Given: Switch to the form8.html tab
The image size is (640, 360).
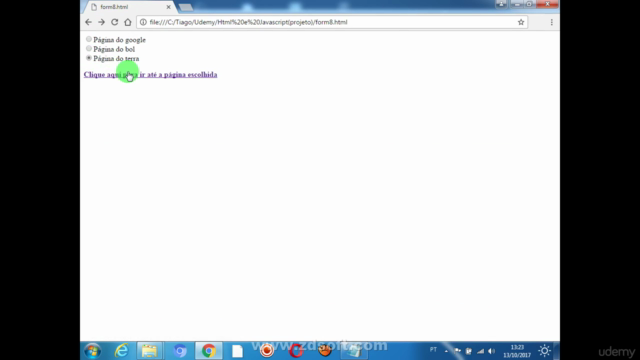Looking at the screenshot, I should pyautogui.click(x=129, y=7).
